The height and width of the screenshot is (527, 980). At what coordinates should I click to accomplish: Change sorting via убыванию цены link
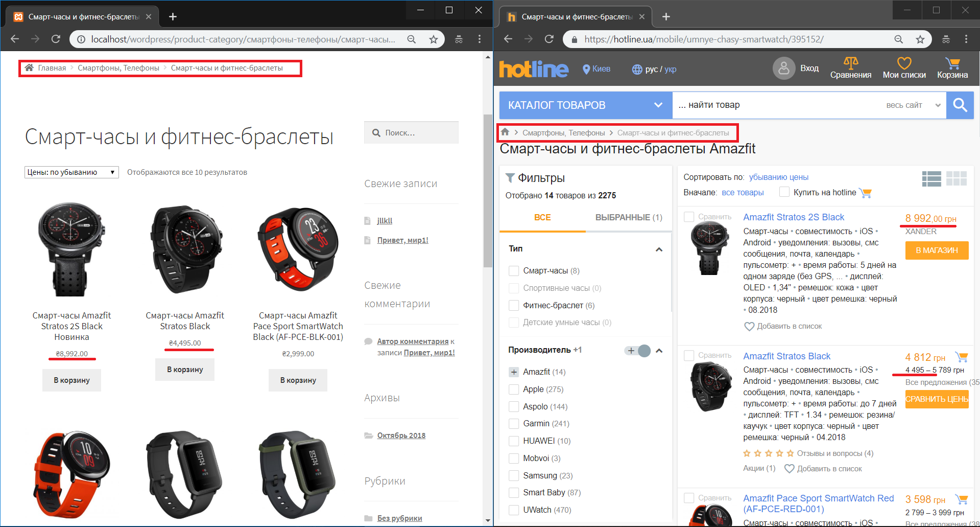tap(779, 177)
